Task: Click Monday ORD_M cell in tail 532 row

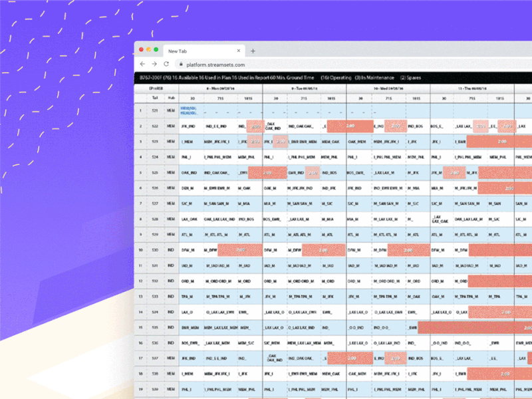Action: 188,281
